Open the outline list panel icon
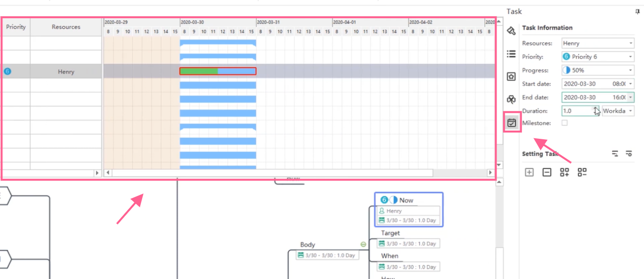 click(x=511, y=54)
